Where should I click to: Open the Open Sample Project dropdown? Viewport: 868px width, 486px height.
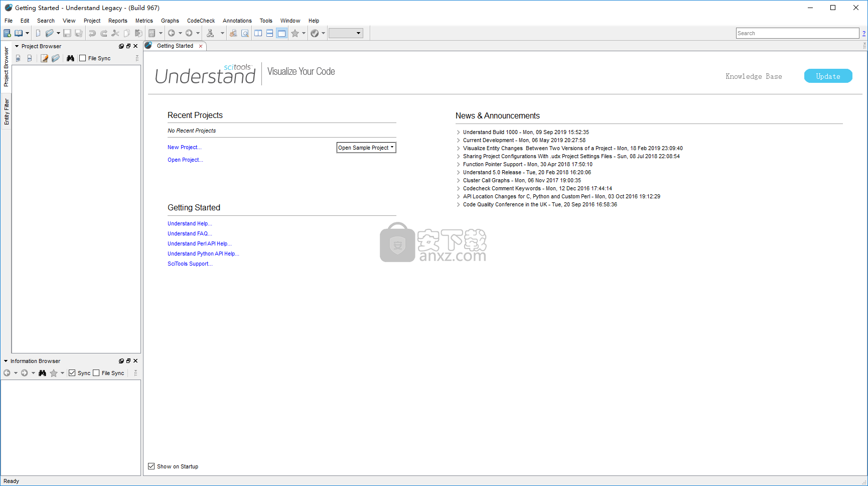[366, 148]
